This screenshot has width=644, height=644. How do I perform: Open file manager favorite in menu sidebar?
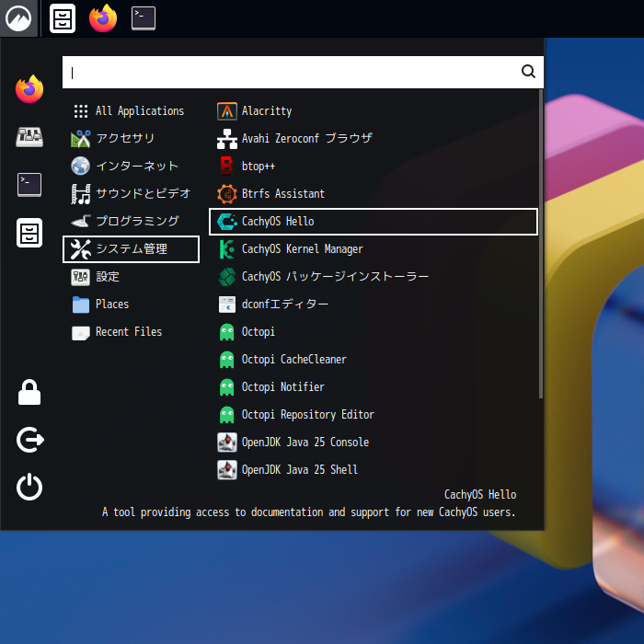[29, 233]
